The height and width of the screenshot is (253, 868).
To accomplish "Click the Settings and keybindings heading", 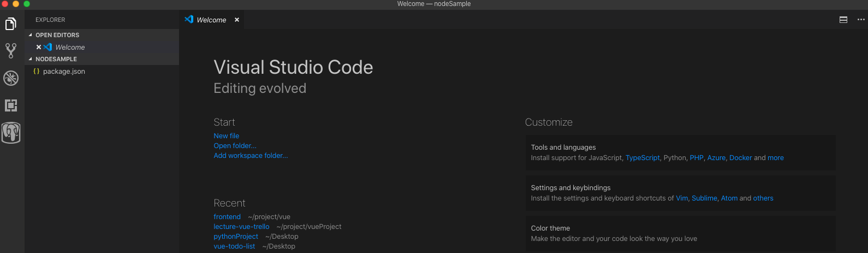I will click(x=570, y=188).
